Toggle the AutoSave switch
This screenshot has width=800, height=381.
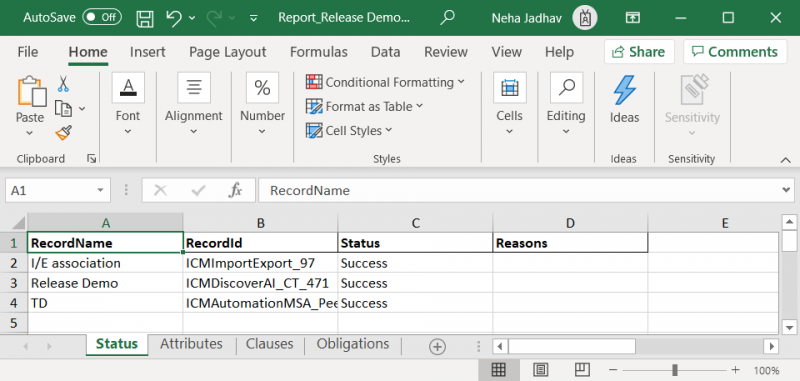point(102,17)
